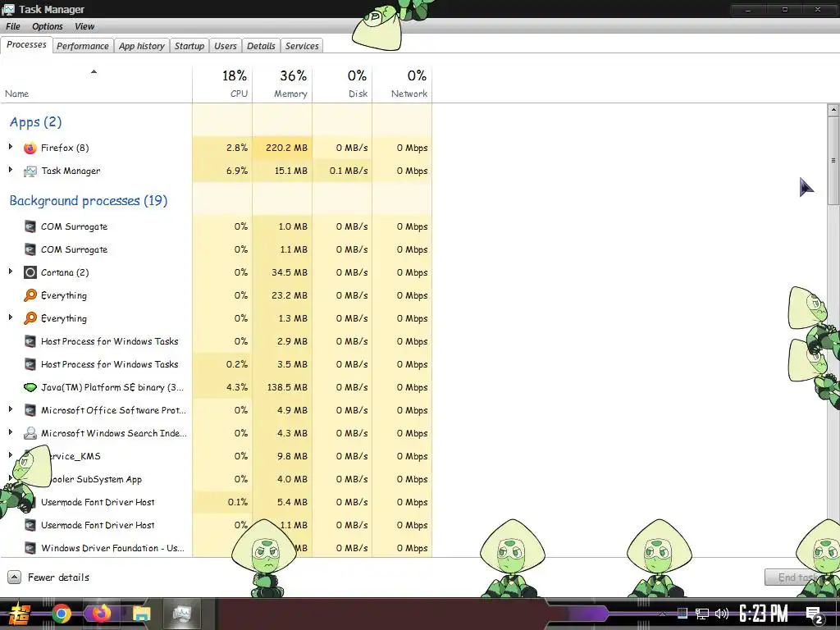Sort by the CPU column header
Image resolution: width=840 pixels, height=630 pixels.
point(222,84)
